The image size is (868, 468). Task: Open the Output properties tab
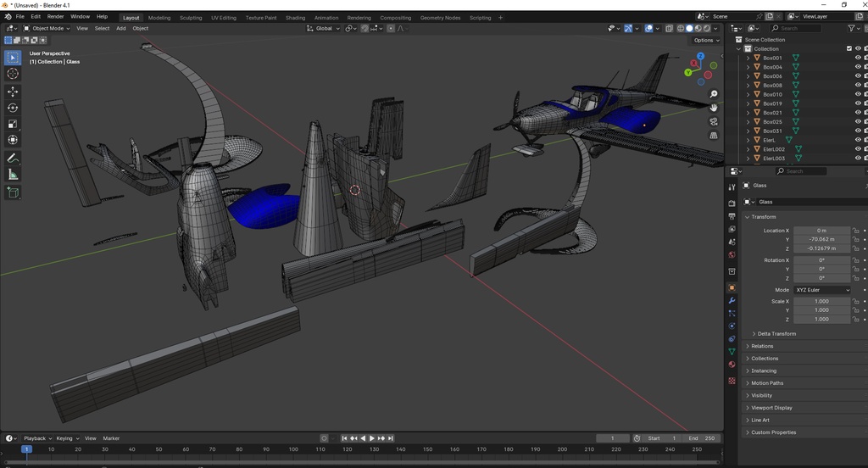(732, 216)
